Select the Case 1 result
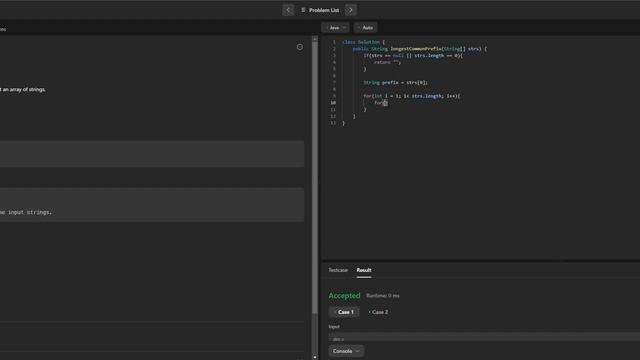 (x=344, y=312)
